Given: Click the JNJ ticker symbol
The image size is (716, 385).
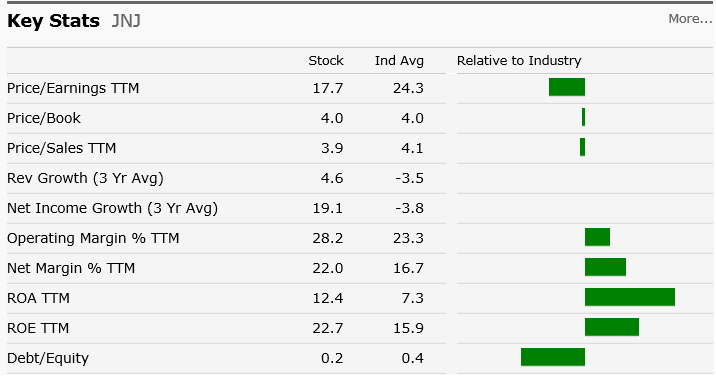Looking at the screenshot, I should (126, 21).
